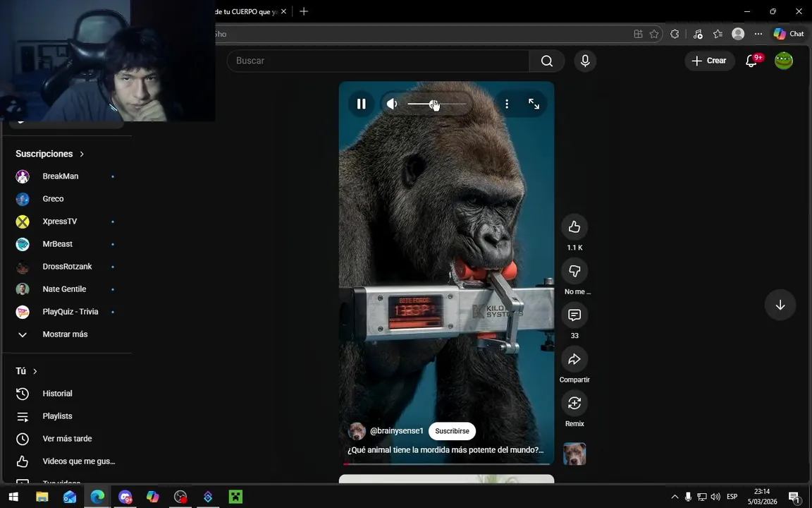Open the Windows notification center
The width and height of the screenshot is (812, 508).
coord(794,497)
